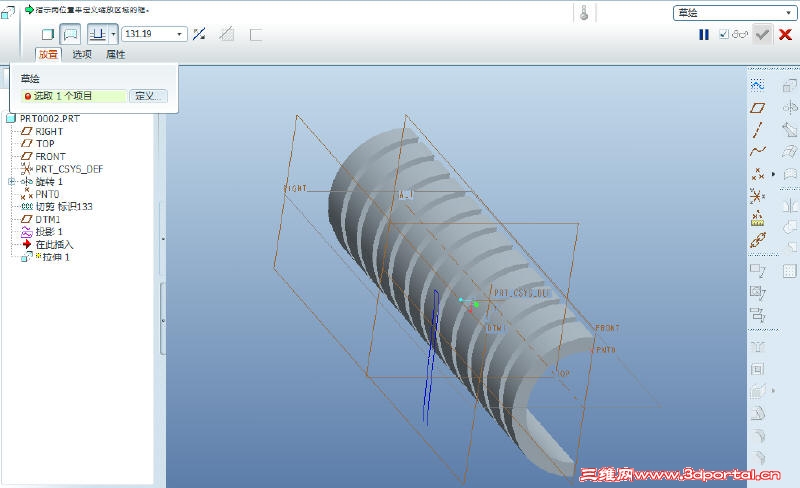The image size is (800, 488).
Task: Click the thermometer icon in top bar
Action: tap(584, 13)
